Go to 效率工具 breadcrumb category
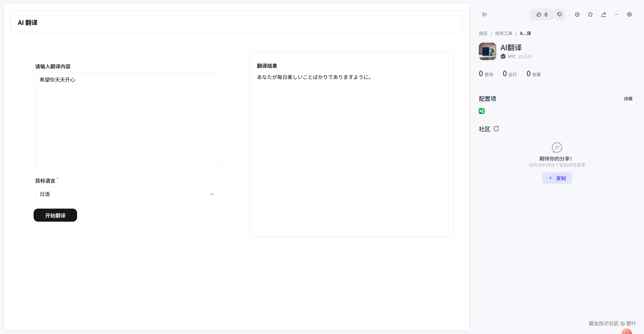 pyautogui.click(x=503, y=33)
